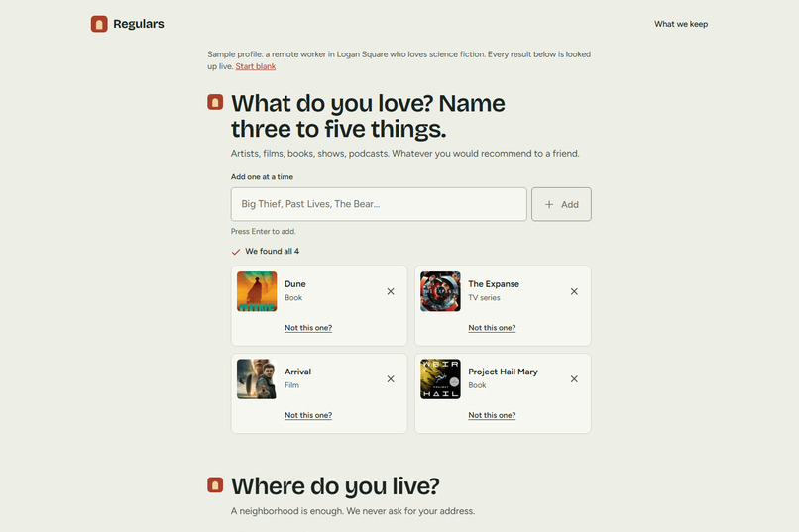Click the Arrival title text

297,372
